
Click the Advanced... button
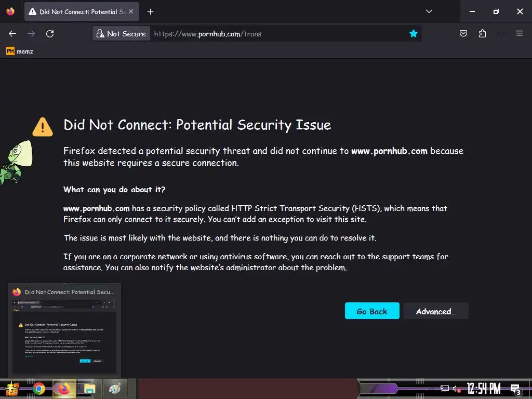coord(436,311)
